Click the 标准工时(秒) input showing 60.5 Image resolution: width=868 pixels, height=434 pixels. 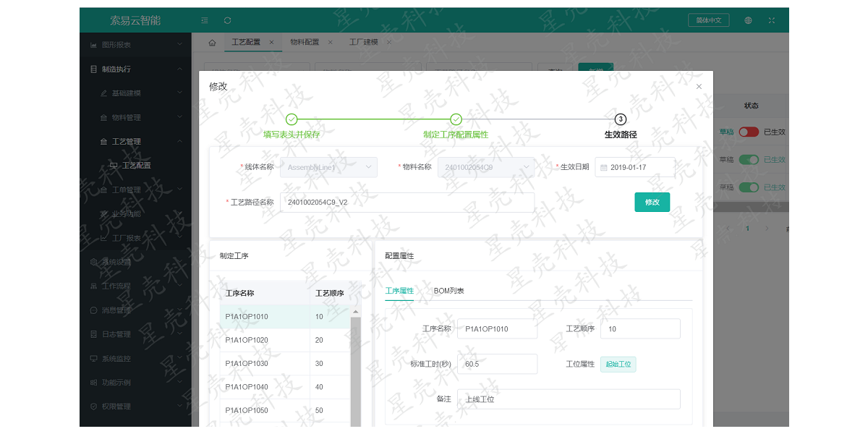tap(498, 364)
